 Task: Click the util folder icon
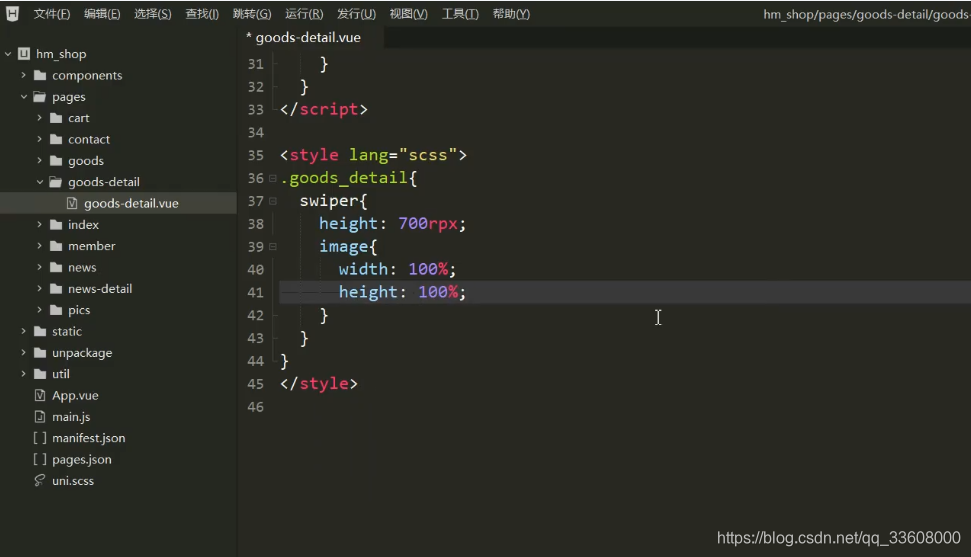[x=40, y=374]
